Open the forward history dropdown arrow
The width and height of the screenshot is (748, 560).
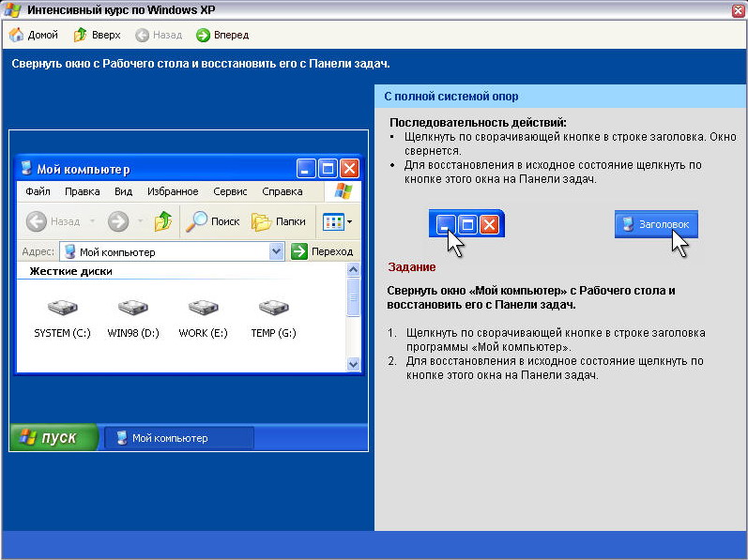click(140, 221)
